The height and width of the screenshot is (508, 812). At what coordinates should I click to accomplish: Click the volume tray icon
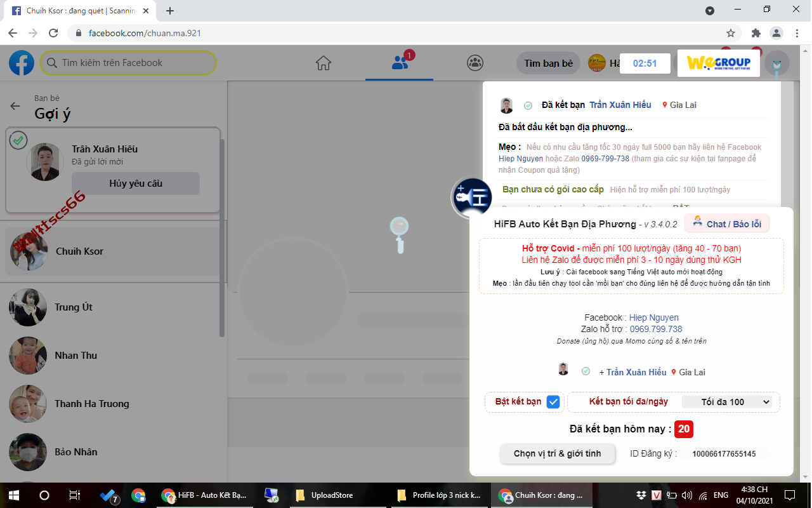pyautogui.click(x=687, y=495)
